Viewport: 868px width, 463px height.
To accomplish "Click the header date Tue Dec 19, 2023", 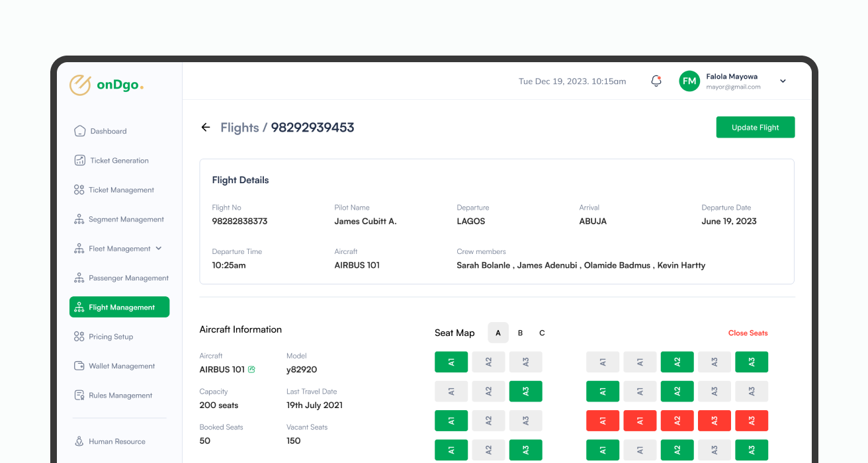I will 552,81.
